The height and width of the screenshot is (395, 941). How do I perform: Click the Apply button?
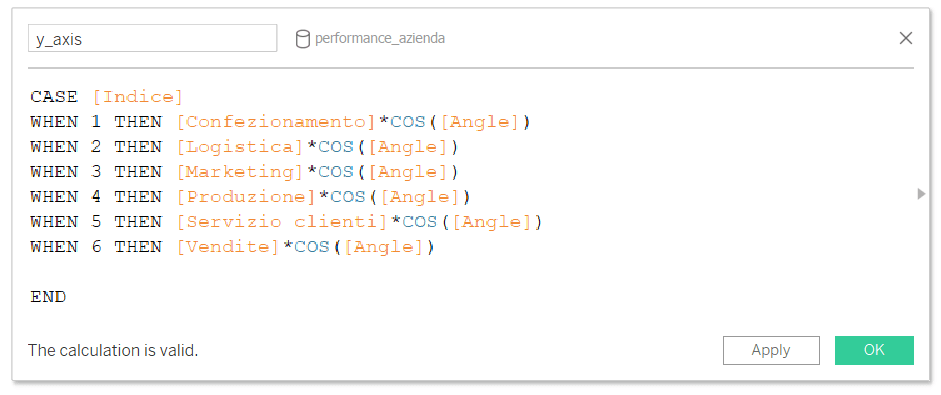pos(771,350)
